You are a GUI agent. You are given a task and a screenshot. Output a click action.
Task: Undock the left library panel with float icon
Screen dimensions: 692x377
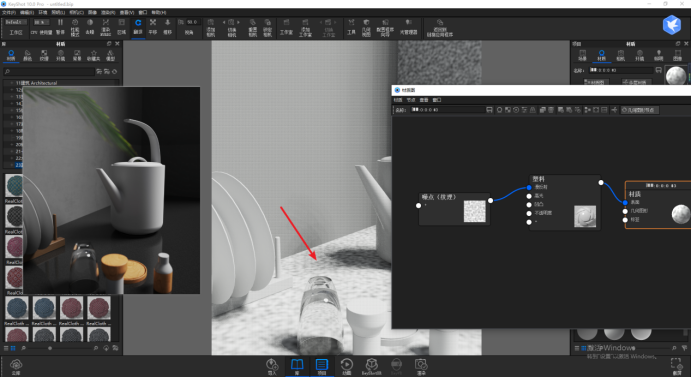coord(109,44)
